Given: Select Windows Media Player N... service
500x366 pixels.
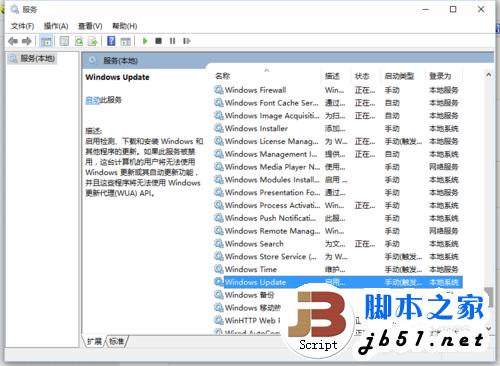Looking at the screenshot, I should (272, 167).
